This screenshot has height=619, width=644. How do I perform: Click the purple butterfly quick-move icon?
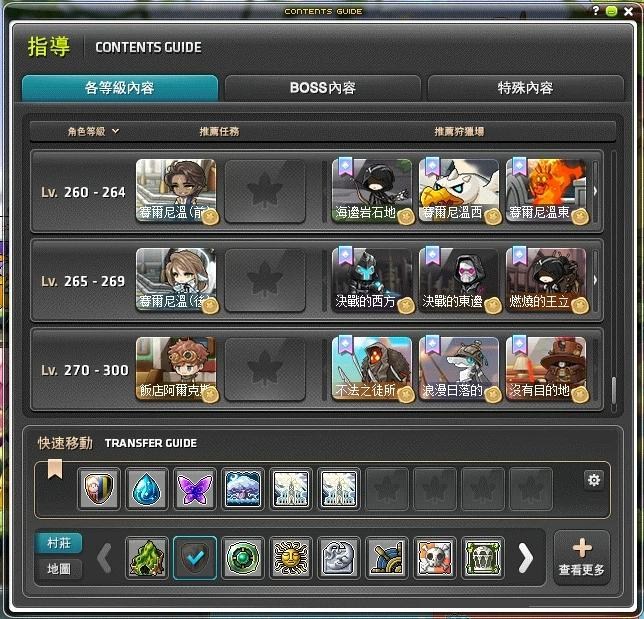point(195,489)
